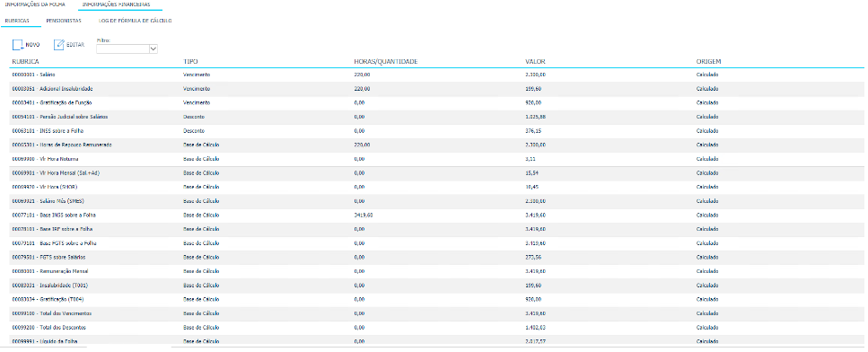Open the Rubricas sub-tab
Screen dimensions: 868x352
17,21
